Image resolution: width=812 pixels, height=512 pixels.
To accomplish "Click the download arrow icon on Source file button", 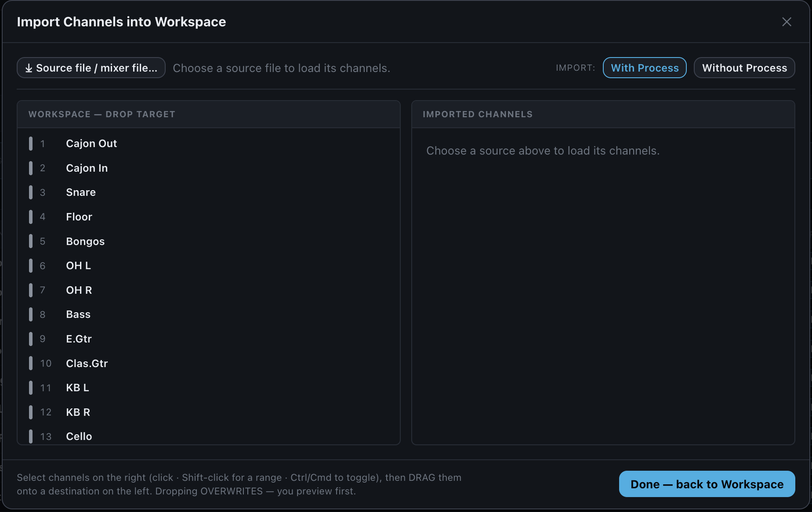I will click(29, 68).
